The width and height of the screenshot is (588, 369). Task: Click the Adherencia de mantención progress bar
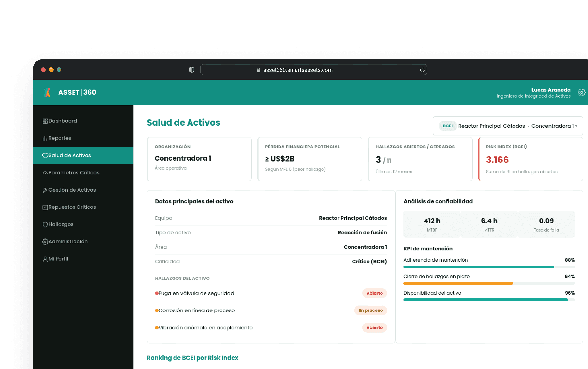point(489,267)
